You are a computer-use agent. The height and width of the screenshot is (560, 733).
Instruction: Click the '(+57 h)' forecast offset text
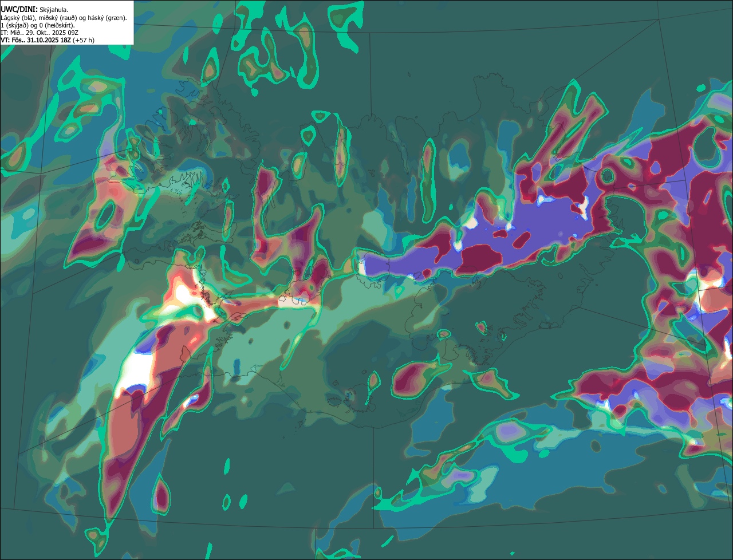[84, 40]
